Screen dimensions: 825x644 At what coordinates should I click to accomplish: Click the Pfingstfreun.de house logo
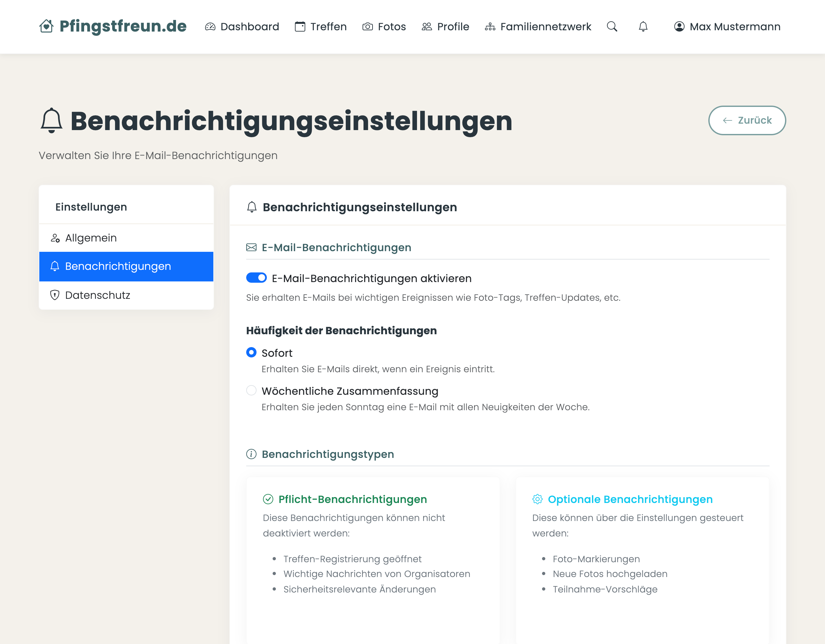(46, 26)
